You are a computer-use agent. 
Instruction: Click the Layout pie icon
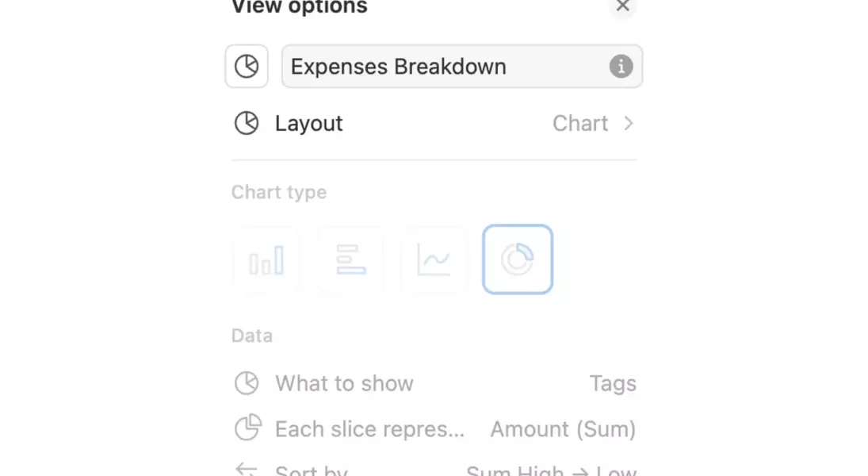pyautogui.click(x=247, y=123)
